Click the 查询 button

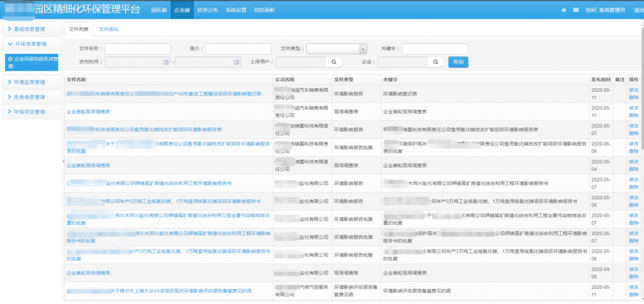tap(458, 62)
